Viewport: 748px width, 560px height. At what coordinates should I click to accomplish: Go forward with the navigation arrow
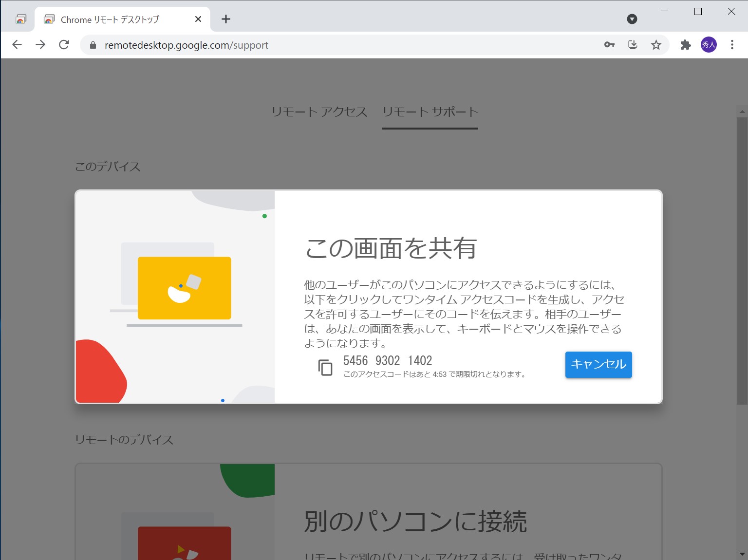(x=40, y=44)
